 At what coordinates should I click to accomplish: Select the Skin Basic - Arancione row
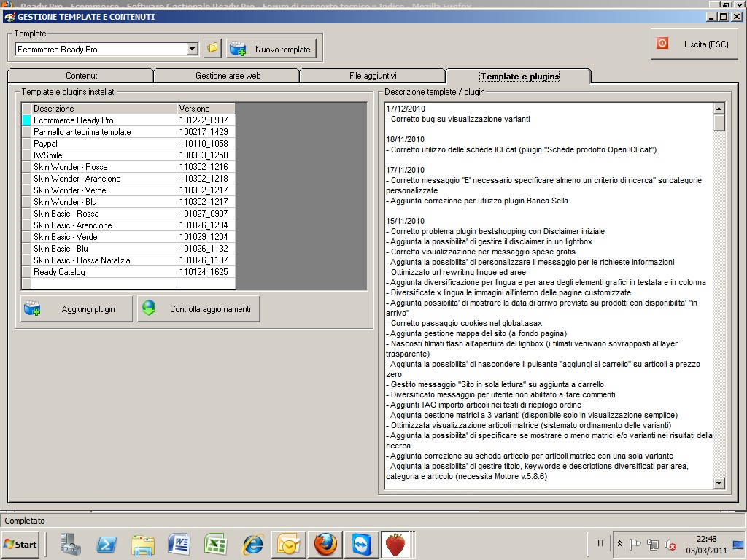point(128,225)
